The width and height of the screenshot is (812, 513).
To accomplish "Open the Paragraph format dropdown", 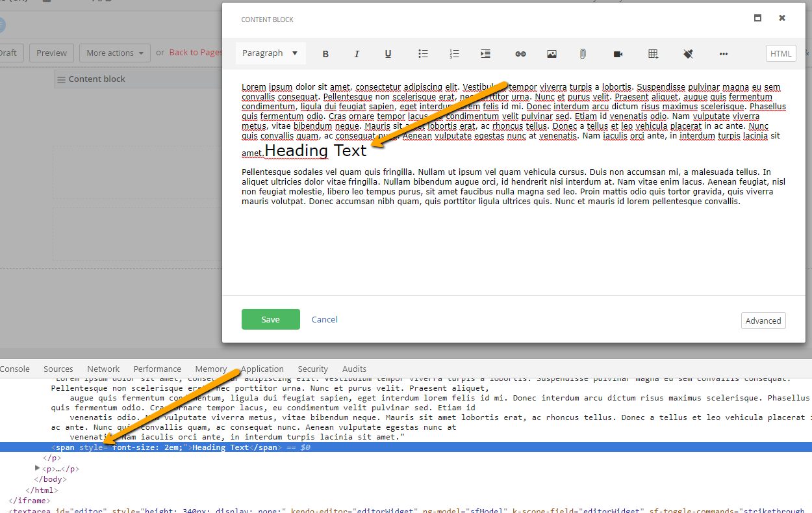I will tap(270, 53).
